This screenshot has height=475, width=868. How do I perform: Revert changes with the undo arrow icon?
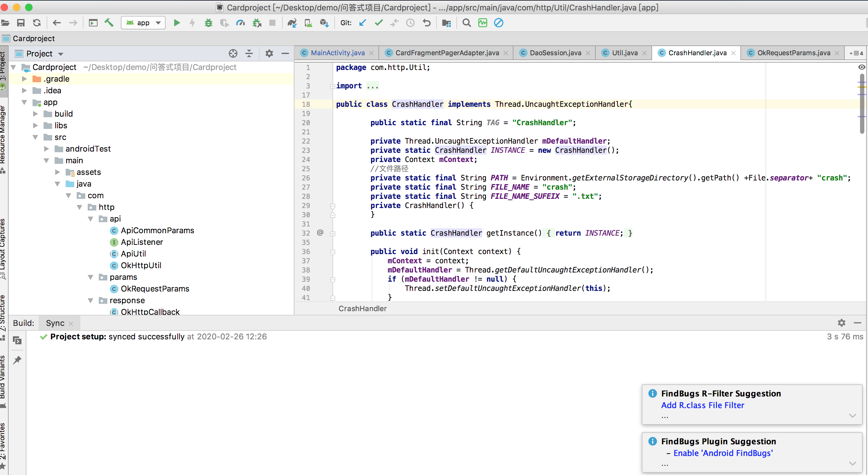(x=427, y=23)
